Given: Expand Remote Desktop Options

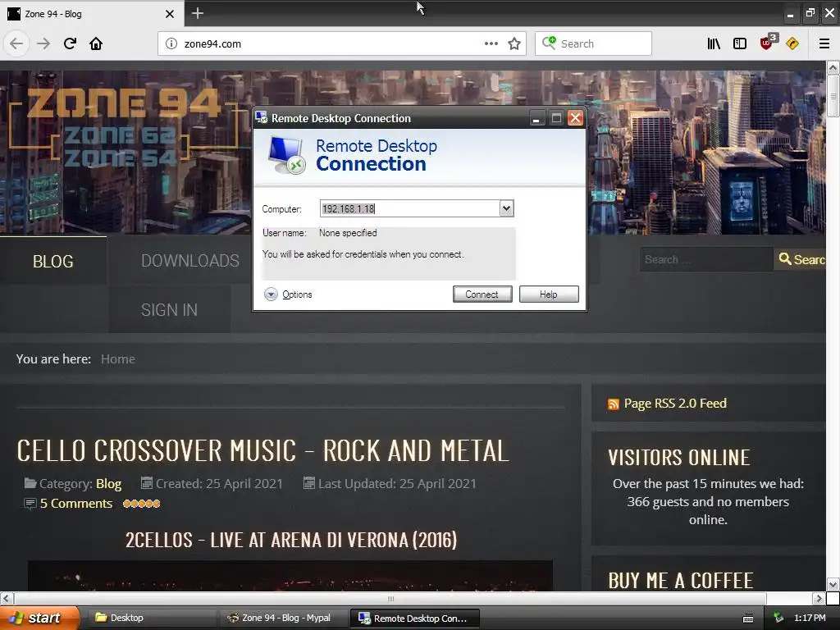Looking at the screenshot, I should coord(288,294).
